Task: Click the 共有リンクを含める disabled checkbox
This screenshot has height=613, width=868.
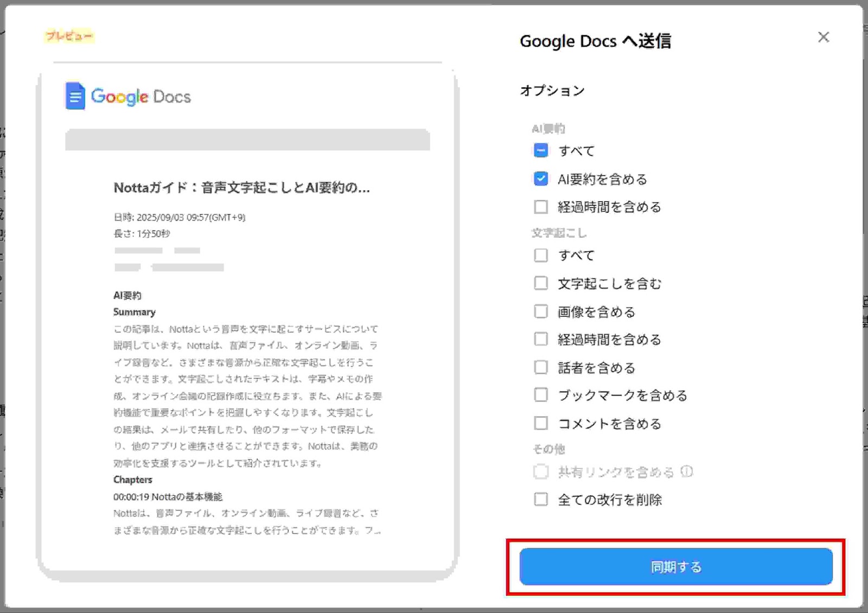Action: (x=541, y=471)
